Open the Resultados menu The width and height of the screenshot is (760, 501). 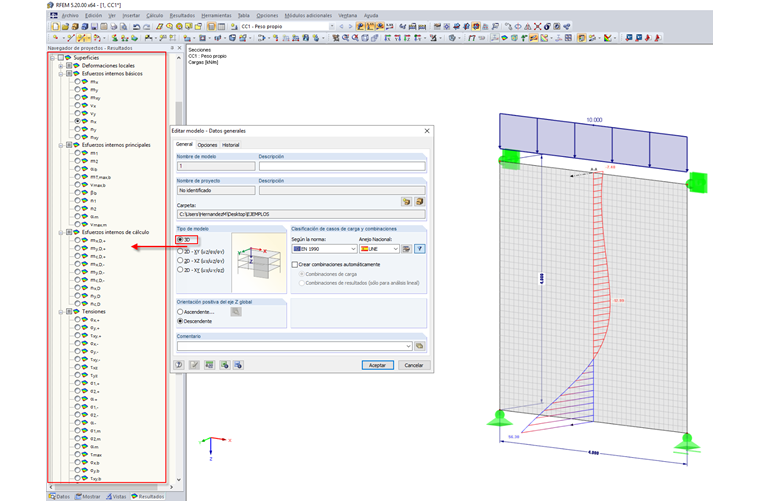[182, 16]
